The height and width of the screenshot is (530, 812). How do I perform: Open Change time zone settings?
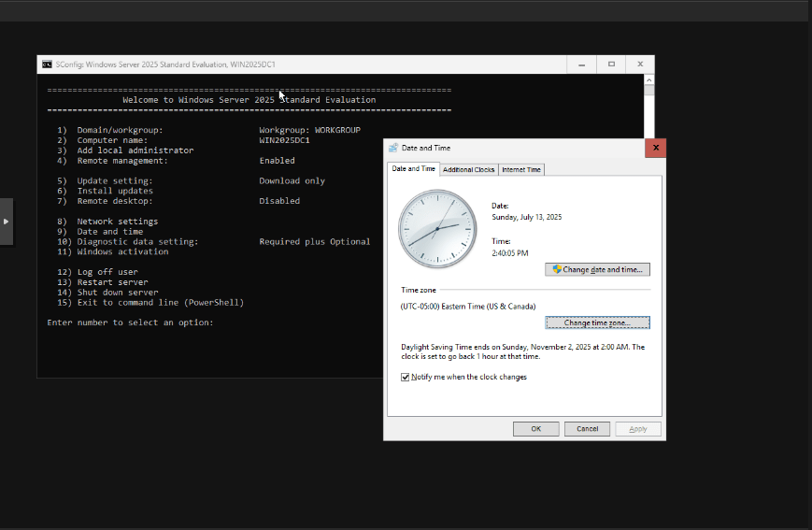597,322
